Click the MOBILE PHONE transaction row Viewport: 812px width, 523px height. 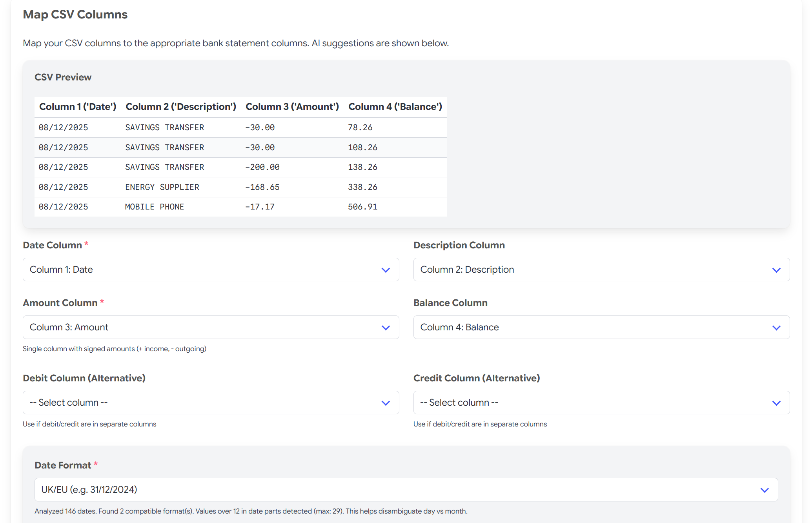[155, 207]
